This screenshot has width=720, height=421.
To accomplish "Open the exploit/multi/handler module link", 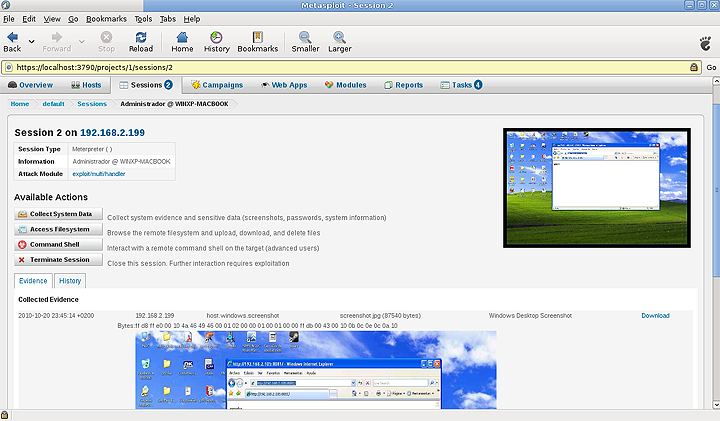I will tap(99, 174).
